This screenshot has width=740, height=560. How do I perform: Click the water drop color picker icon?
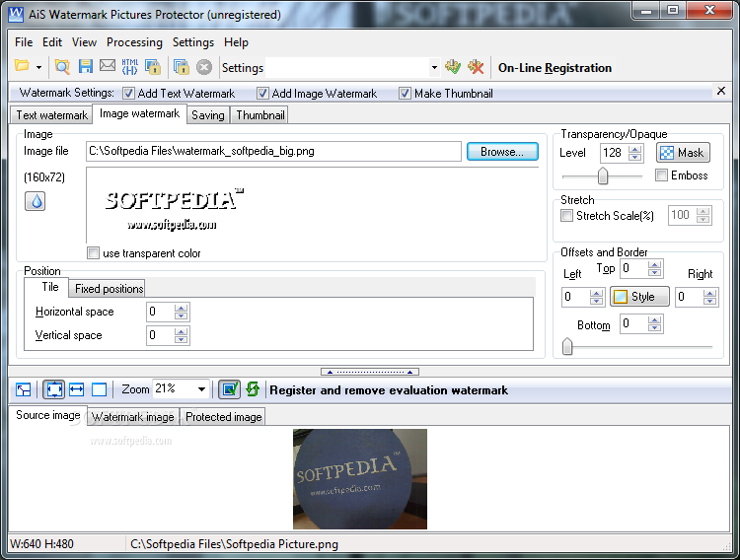coord(35,201)
